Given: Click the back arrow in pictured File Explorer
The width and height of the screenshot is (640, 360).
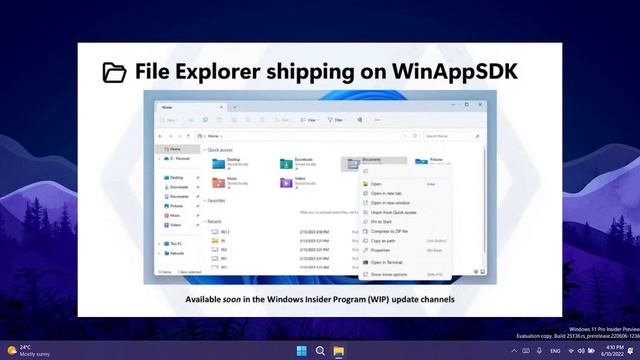Looking at the screenshot, I should point(160,136).
